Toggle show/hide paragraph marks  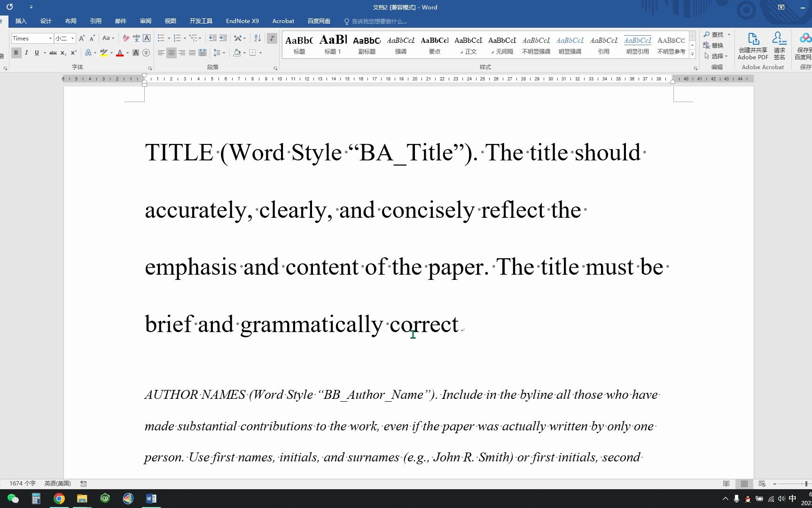tap(272, 38)
